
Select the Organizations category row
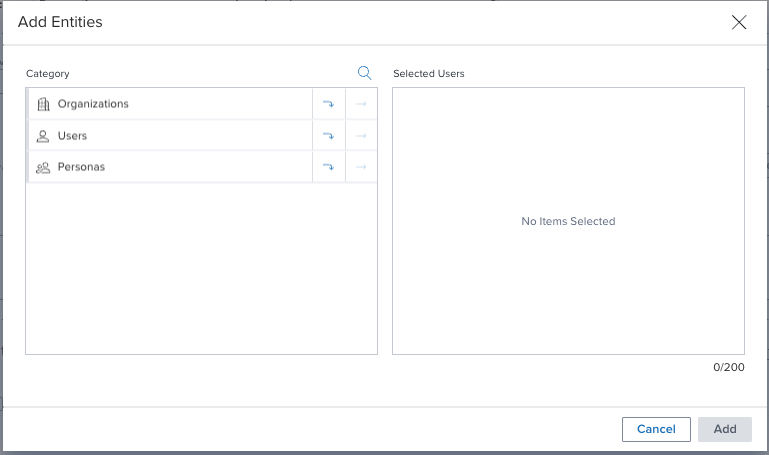click(x=170, y=104)
